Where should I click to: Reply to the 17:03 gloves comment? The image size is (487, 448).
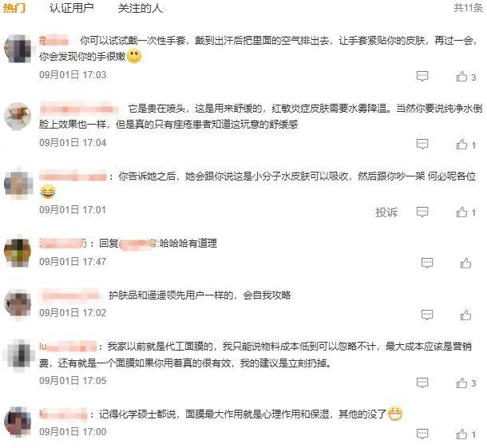[422, 76]
